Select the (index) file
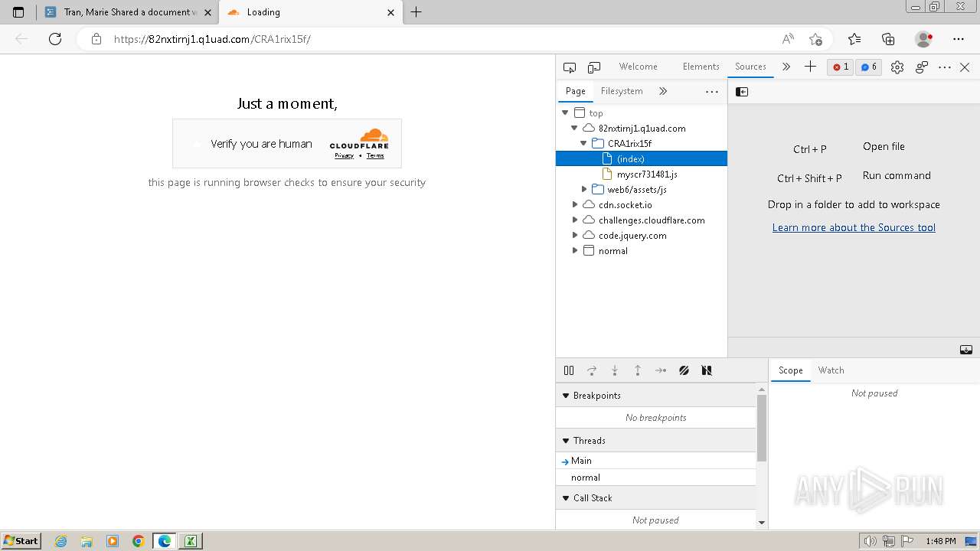Image resolution: width=980 pixels, height=551 pixels. [x=642, y=158]
